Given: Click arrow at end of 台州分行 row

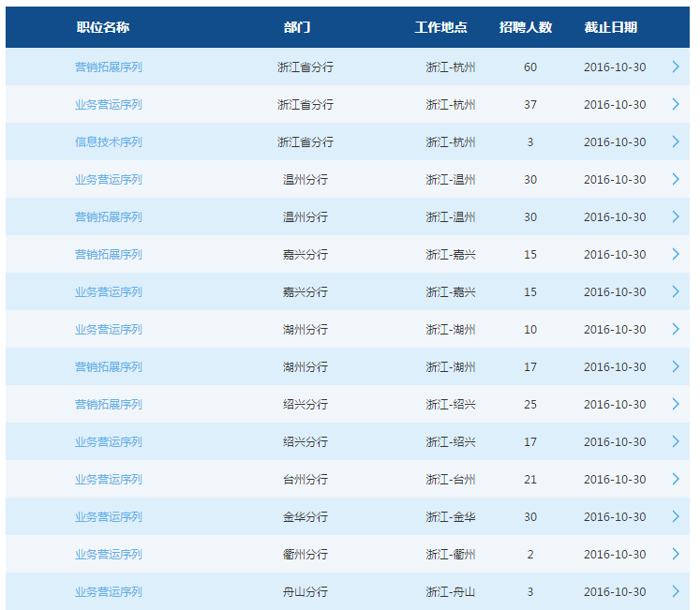Looking at the screenshot, I should pyautogui.click(x=675, y=480).
